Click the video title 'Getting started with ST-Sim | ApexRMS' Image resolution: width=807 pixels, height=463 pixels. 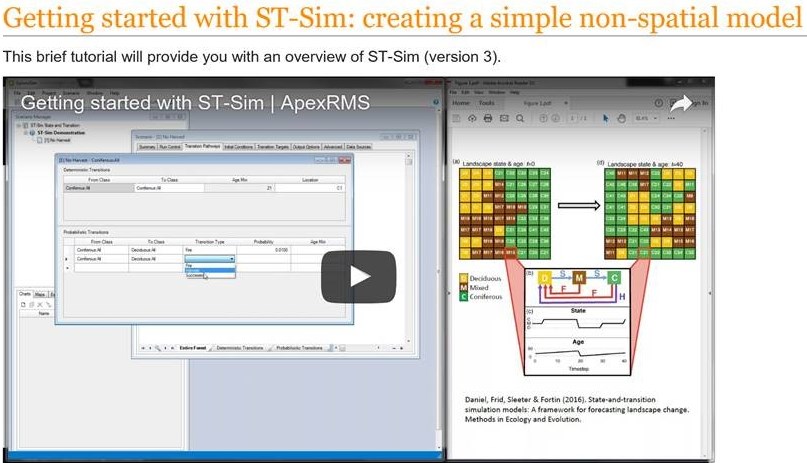195,103
